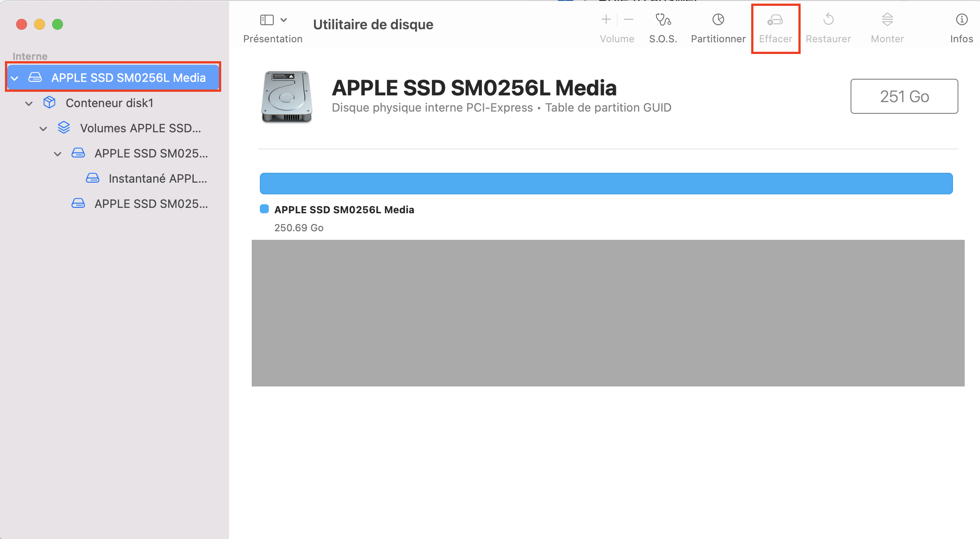Remove a volume with minus icon
This screenshot has height=539, width=980.
tap(628, 20)
